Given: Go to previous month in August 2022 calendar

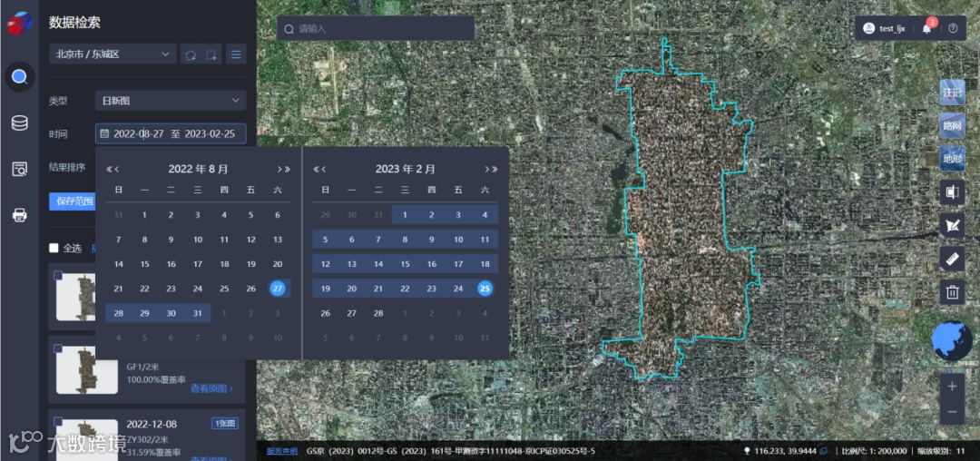Looking at the screenshot, I should point(117,170).
